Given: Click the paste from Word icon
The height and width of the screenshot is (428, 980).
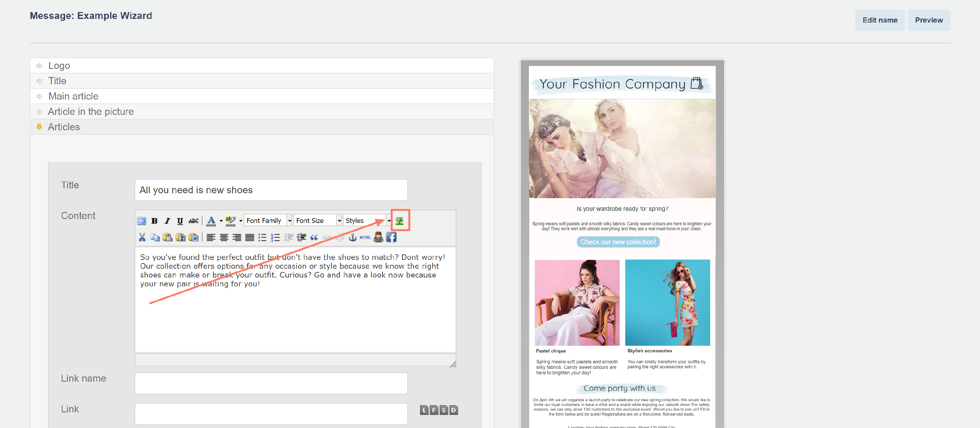Looking at the screenshot, I should [193, 238].
